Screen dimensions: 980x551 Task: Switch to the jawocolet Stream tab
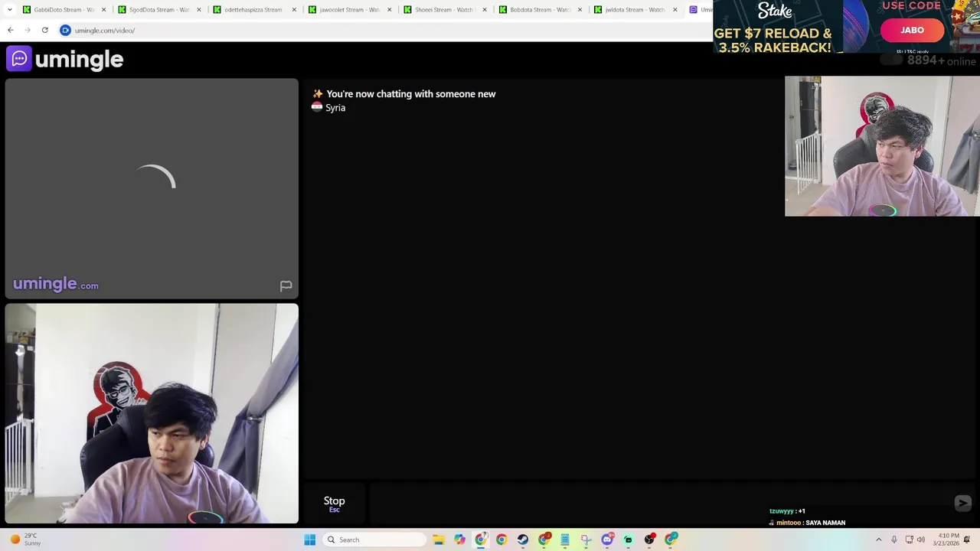tap(350, 10)
